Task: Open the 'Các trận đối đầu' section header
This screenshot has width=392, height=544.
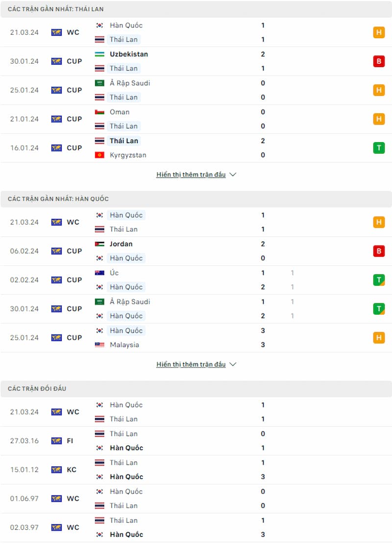Action: click(196, 389)
